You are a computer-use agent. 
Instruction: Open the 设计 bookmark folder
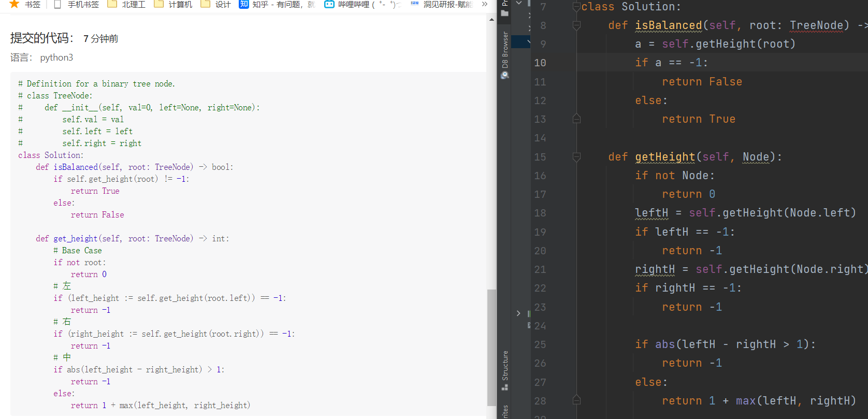[215, 4]
